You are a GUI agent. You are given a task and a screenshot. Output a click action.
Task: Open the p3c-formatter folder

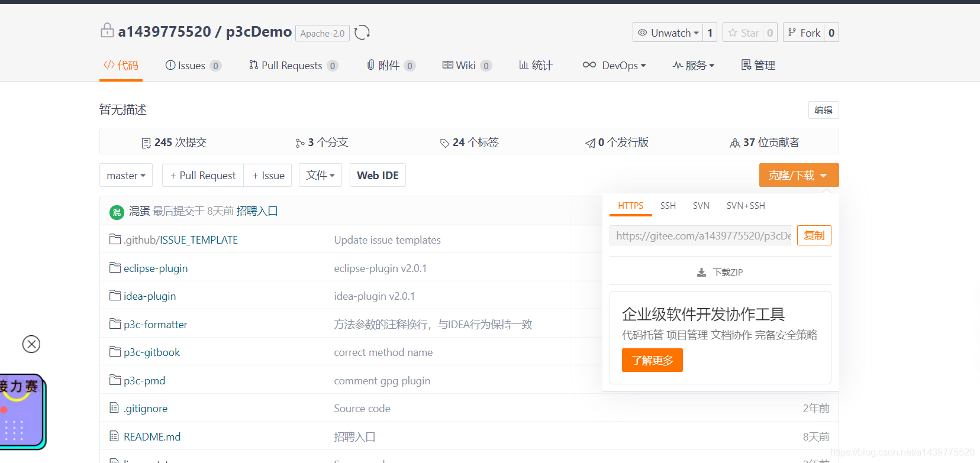[x=155, y=325]
